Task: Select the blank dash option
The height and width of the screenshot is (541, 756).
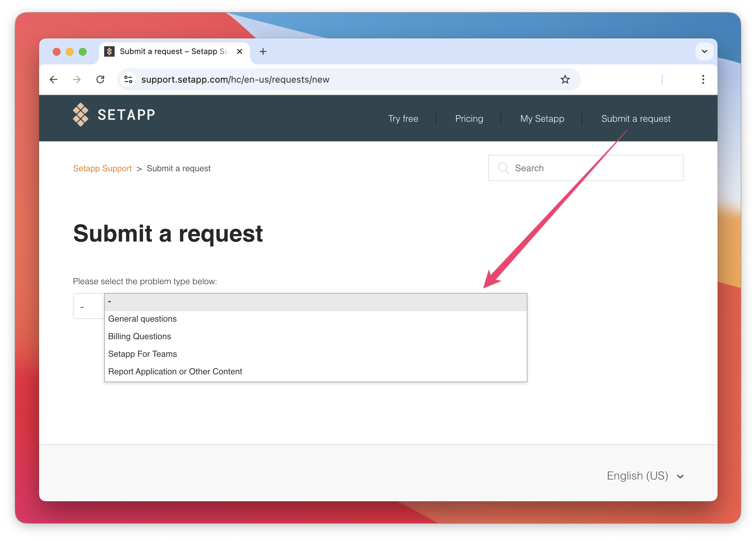Action: coord(315,302)
